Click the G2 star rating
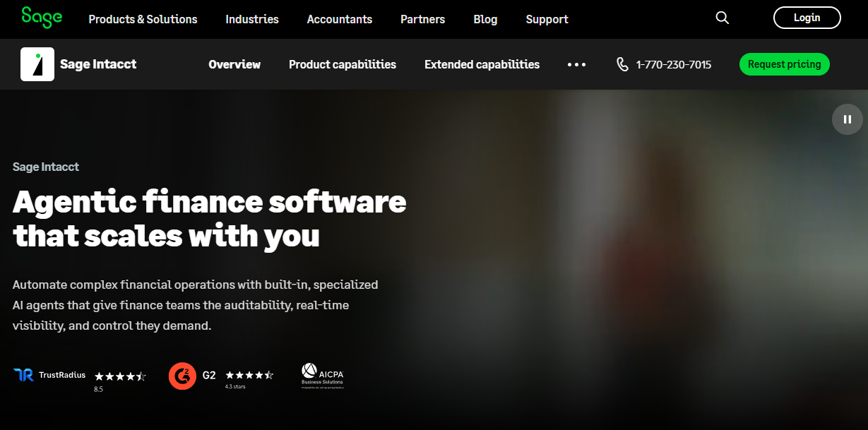868x430 pixels. (249, 375)
